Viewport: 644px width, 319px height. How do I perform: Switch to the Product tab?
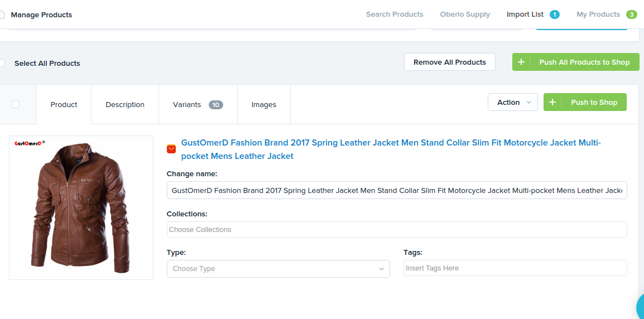[64, 105]
